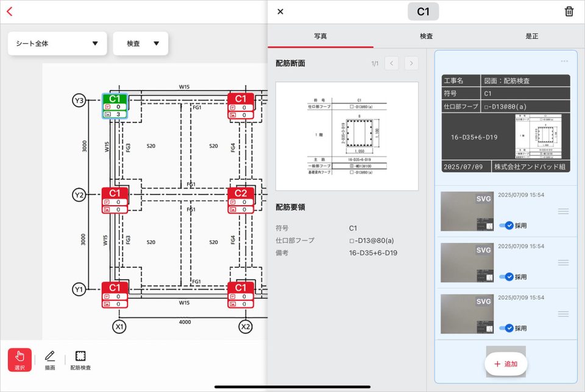The height and width of the screenshot is (392, 585).
Task: Select the red C2 marker at Y2-X2
Action: point(241,200)
